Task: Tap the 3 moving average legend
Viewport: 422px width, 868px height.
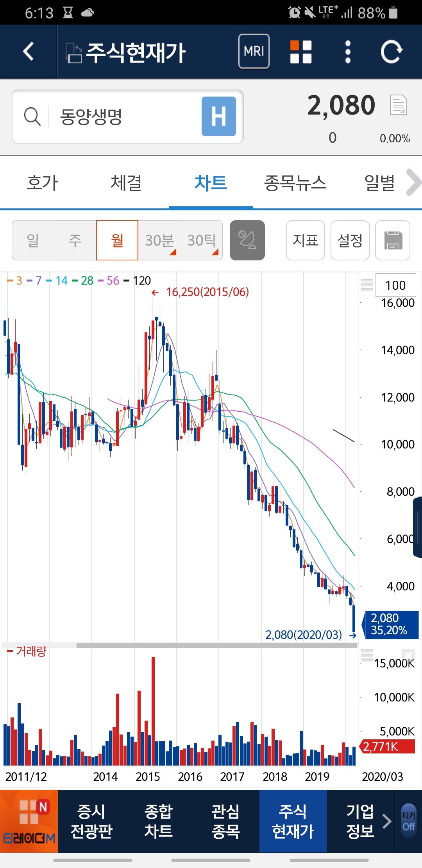Action: (x=15, y=280)
